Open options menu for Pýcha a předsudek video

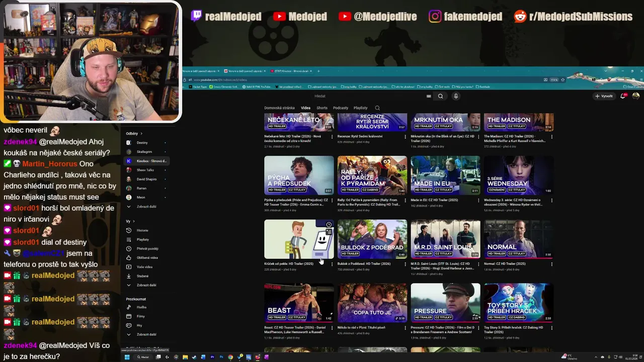pyautogui.click(x=332, y=200)
